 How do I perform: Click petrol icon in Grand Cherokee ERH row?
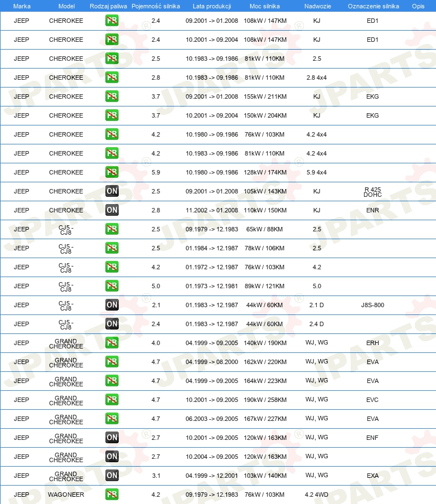112,343
